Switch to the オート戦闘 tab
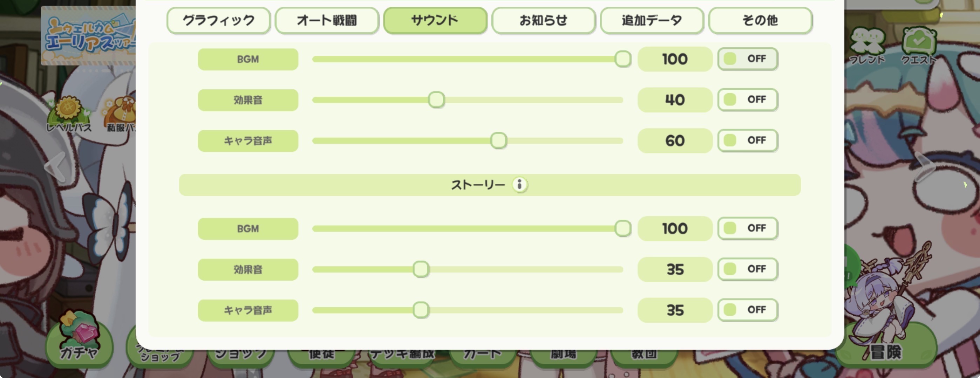This screenshot has width=980, height=378. point(327,21)
